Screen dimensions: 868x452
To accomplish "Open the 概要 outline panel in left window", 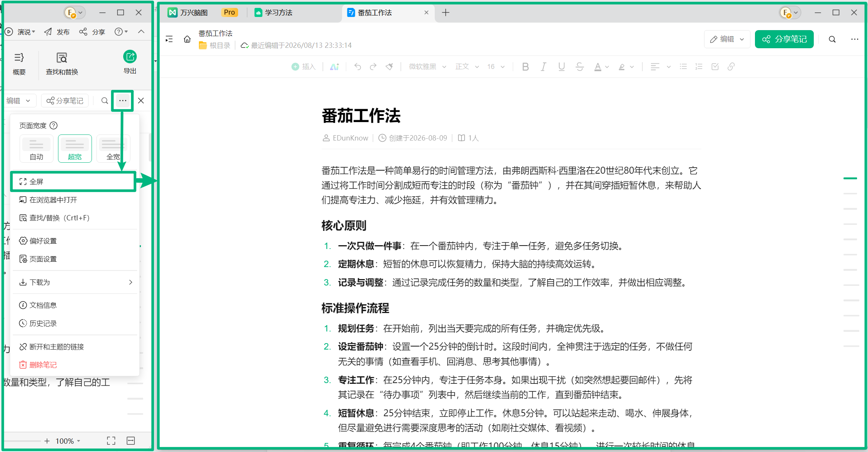I will tap(19, 64).
